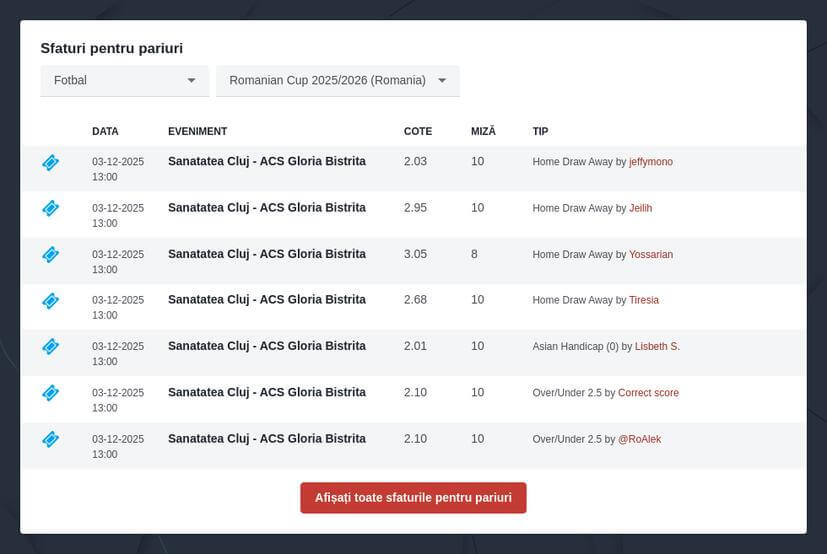Screen dimensions: 827x554
Task: Click the Lisbeth S. tipster link
Action: click(x=657, y=346)
